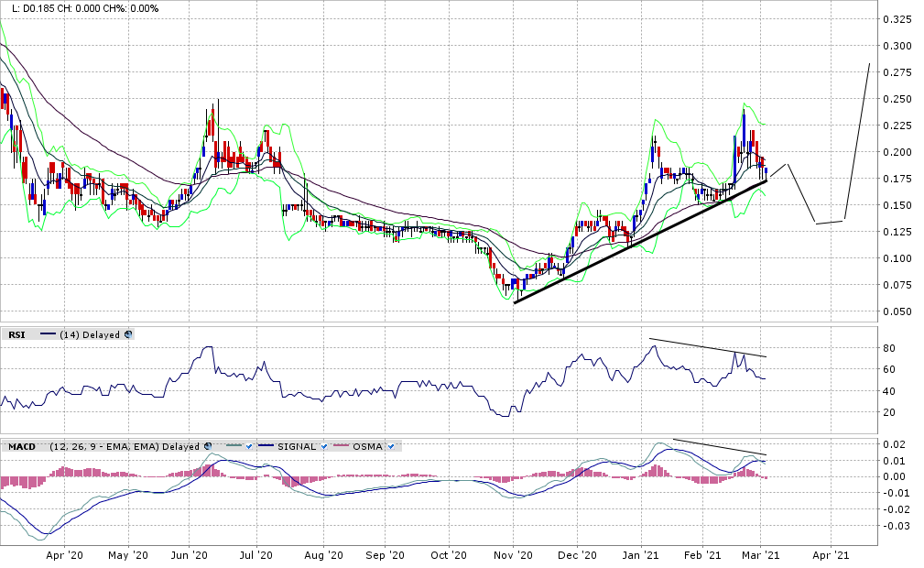Click the RSI (14) period parameter text
Image resolution: width=924 pixels, height=568 pixels.
tap(69, 335)
